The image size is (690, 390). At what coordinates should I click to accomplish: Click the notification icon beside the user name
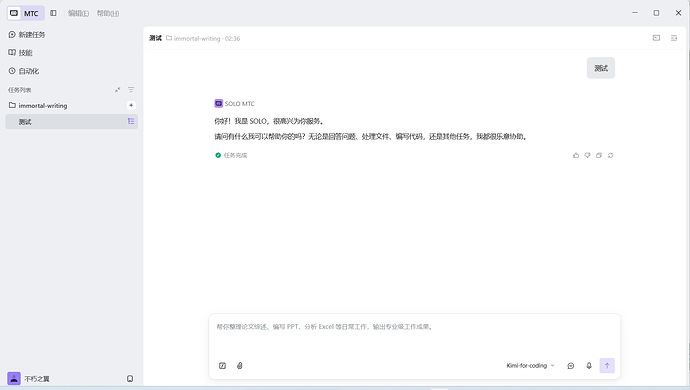click(x=130, y=379)
